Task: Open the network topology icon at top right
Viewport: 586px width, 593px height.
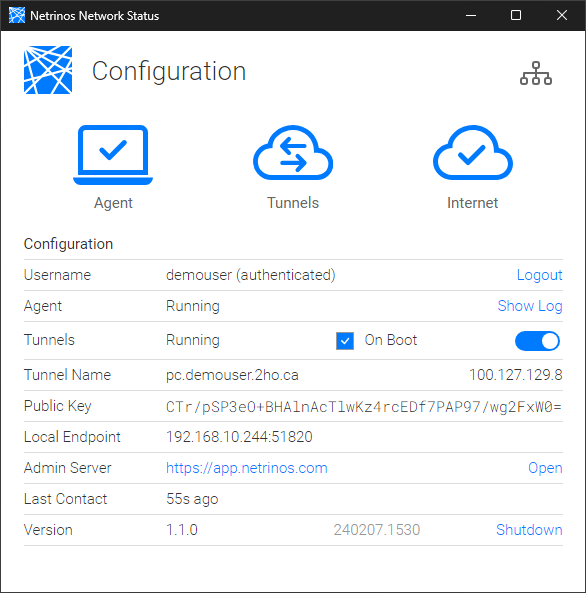Action: [536, 73]
